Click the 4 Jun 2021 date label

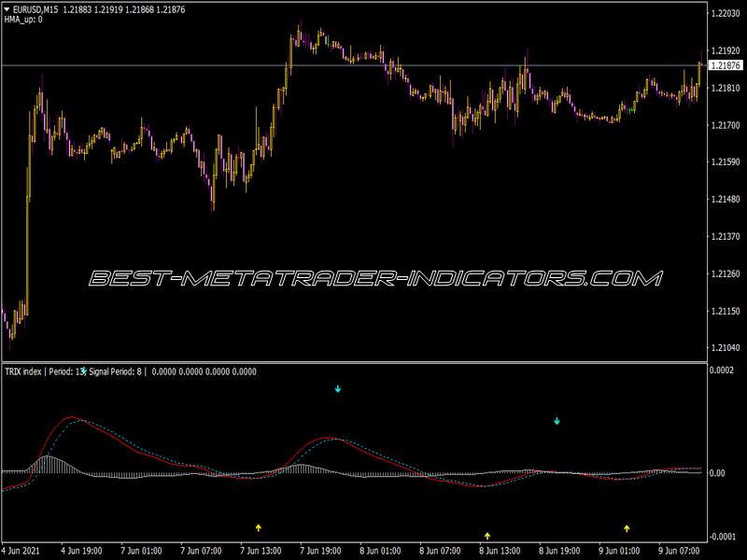tap(21, 551)
